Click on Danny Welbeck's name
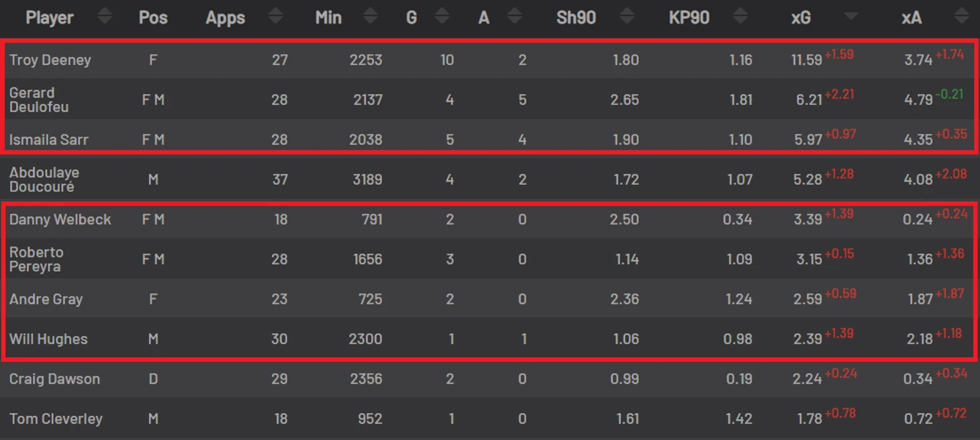The height and width of the screenshot is (440, 980). click(60, 219)
